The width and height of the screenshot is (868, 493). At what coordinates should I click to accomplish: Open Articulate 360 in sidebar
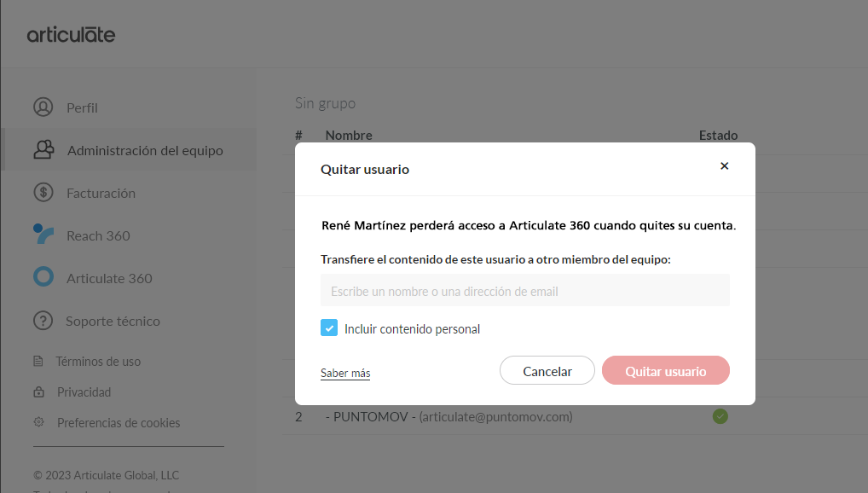click(x=109, y=279)
